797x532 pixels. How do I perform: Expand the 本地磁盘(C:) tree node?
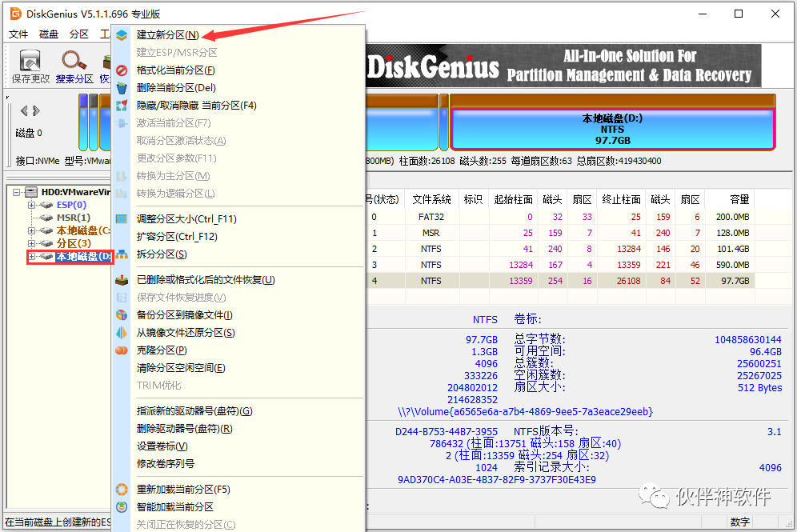click(x=31, y=230)
